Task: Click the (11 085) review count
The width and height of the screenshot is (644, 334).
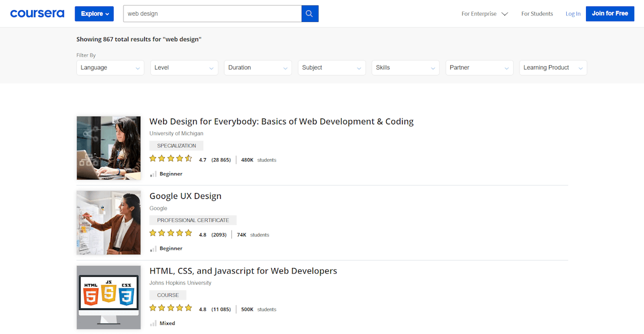Action: coord(221,309)
